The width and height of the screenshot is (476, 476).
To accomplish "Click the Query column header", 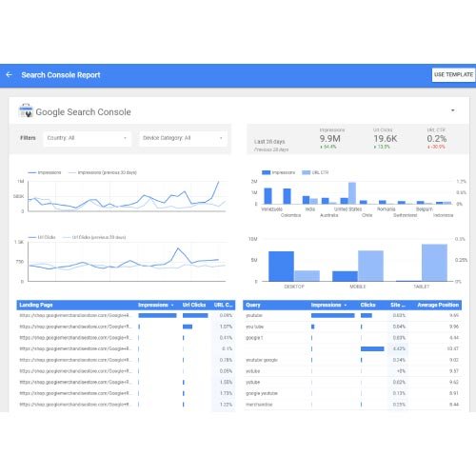I will pyautogui.click(x=253, y=305).
